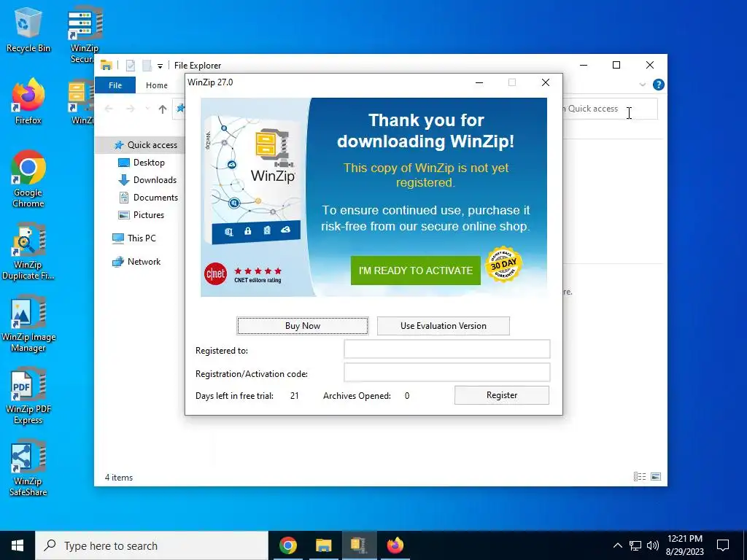Select Downloads in navigation pane
The height and width of the screenshot is (560, 747).
pos(147,180)
